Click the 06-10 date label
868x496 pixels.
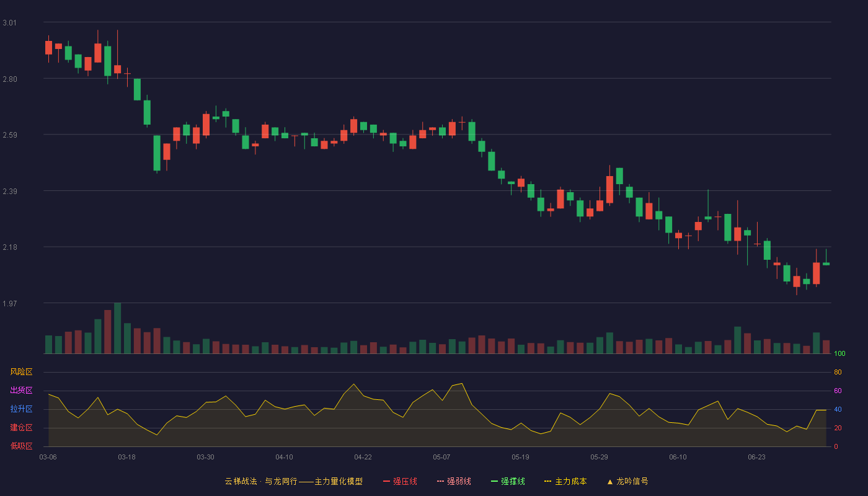pyautogui.click(x=678, y=457)
